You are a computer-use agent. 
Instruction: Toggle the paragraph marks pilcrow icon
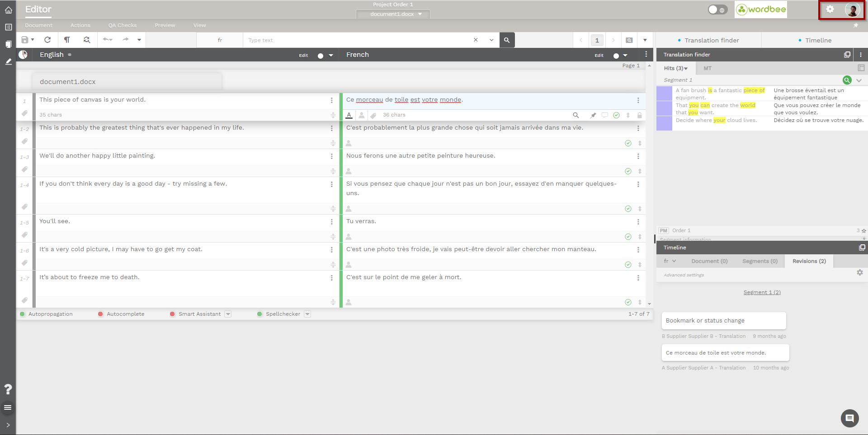pyautogui.click(x=67, y=40)
